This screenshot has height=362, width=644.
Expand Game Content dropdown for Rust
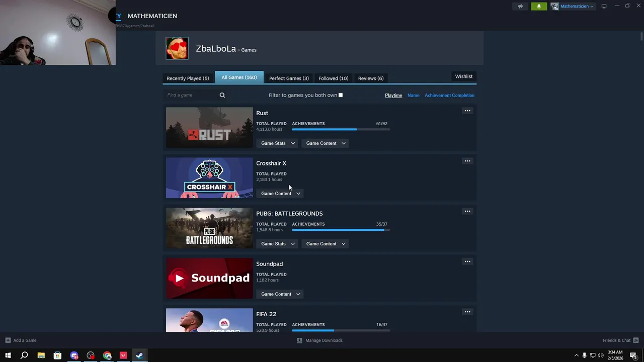click(x=326, y=143)
